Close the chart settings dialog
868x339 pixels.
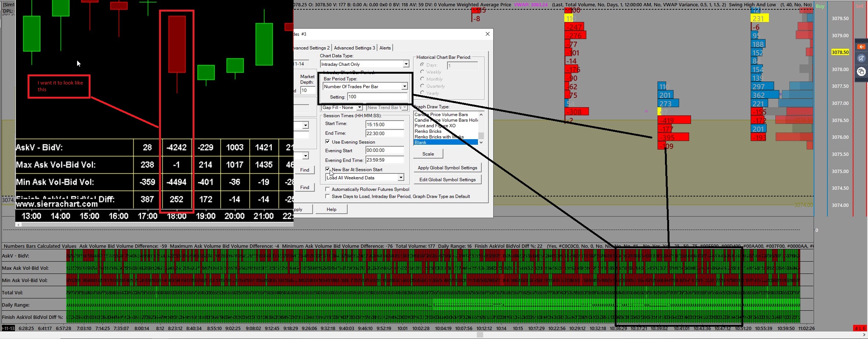point(487,34)
